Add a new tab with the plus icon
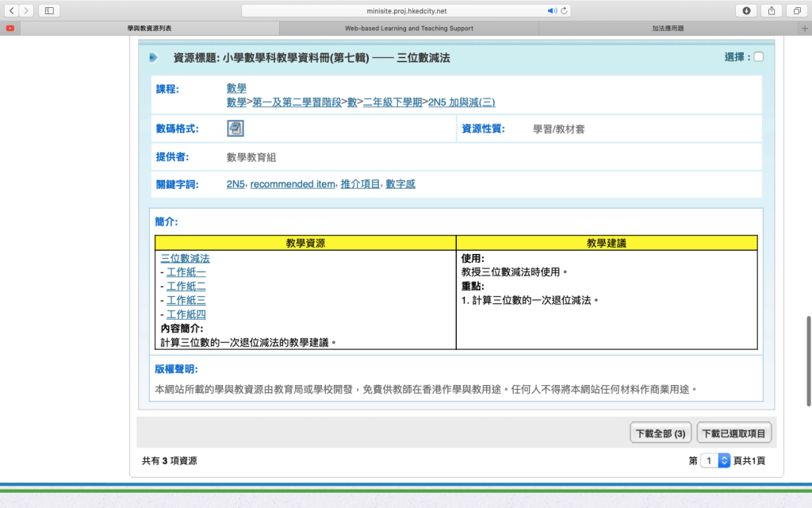This screenshot has height=508, width=812. point(804,28)
